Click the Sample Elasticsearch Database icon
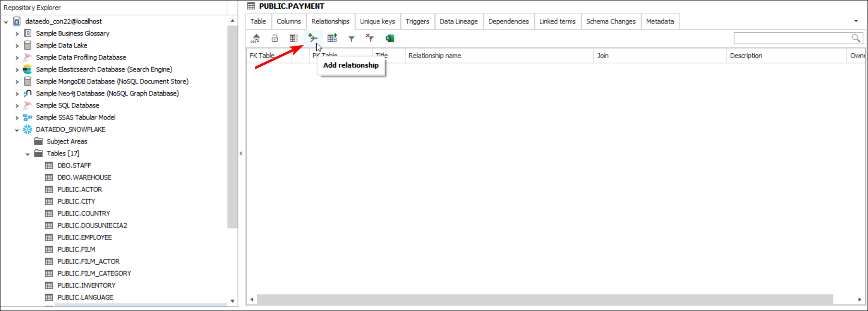Image resolution: width=868 pixels, height=311 pixels. tap(28, 69)
